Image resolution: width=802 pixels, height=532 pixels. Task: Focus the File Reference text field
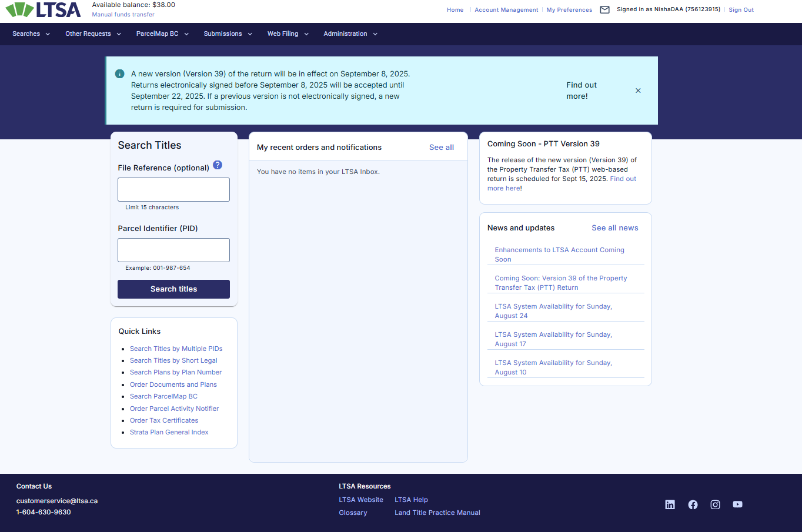point(173,190)
